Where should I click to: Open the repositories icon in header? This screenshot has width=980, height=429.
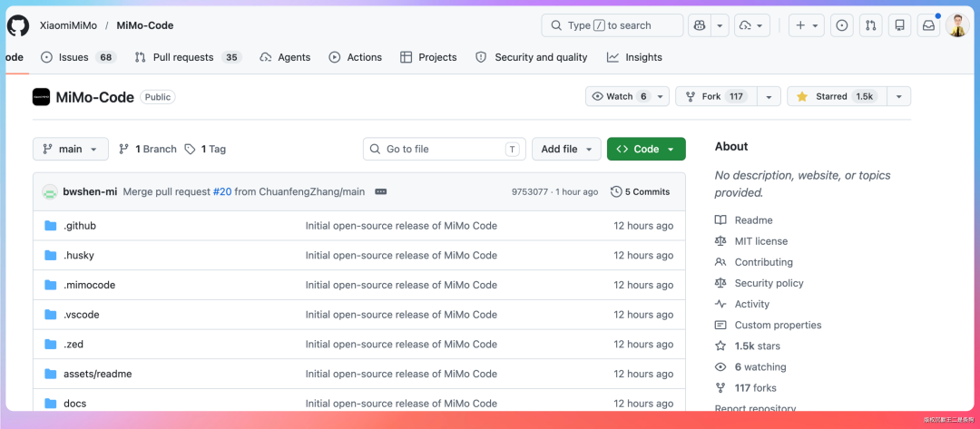click(x=899, y=25)
